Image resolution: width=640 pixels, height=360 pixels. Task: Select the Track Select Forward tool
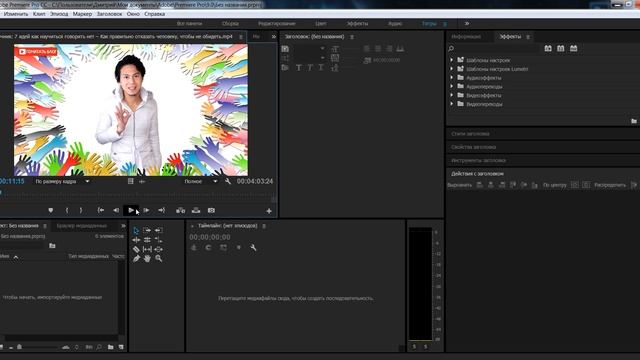(147, 231)
